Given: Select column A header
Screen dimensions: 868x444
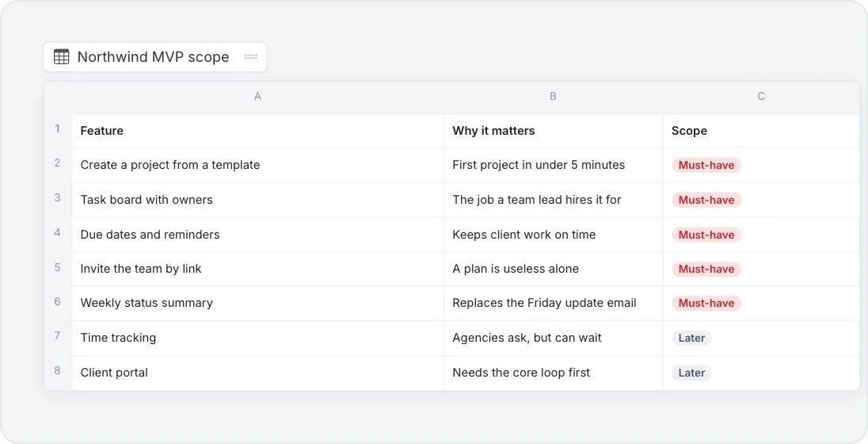Looking at the screenshot, I should [257, 97].
